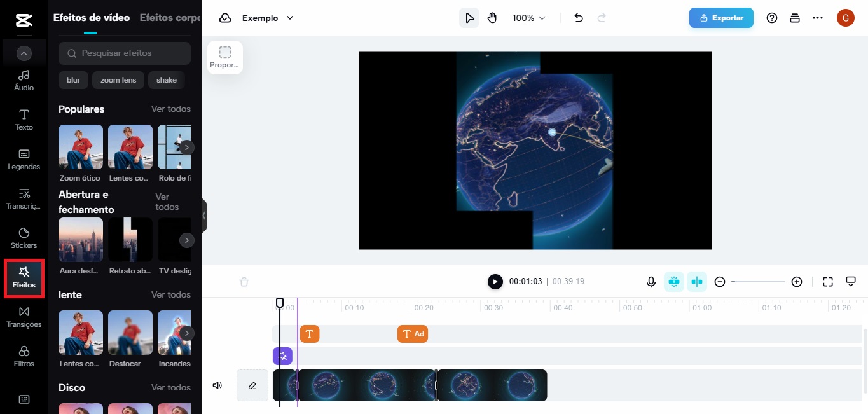
Task: Open the Filtros panel
Action: 24,356
